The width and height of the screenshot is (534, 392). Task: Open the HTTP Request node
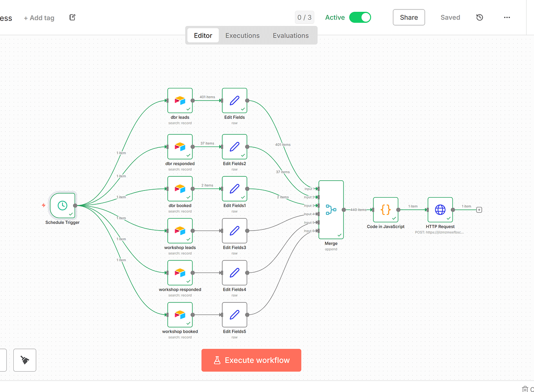pyautogui.click(x=440, y=210)
